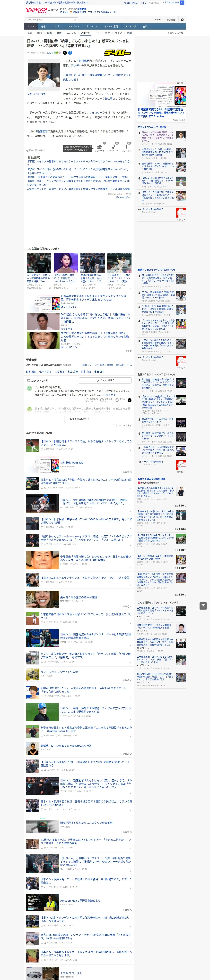Click 共感した reaction on the first comment
The image size is (210, 980).
(x=91, y=400)
